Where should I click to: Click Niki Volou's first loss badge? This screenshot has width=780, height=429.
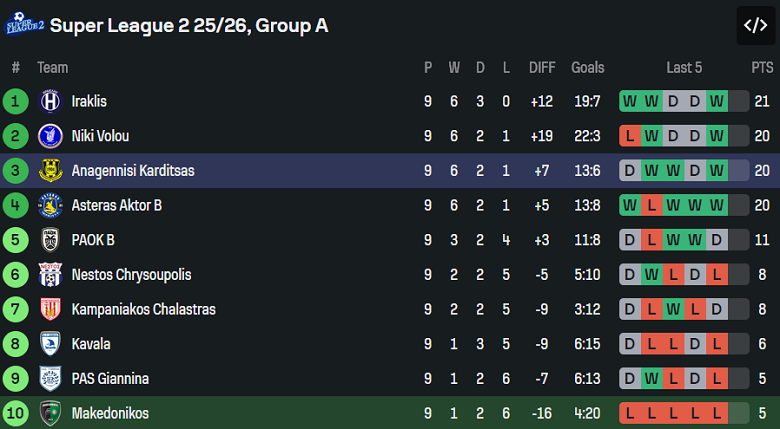pyautogui.click(x=630, y=136)
